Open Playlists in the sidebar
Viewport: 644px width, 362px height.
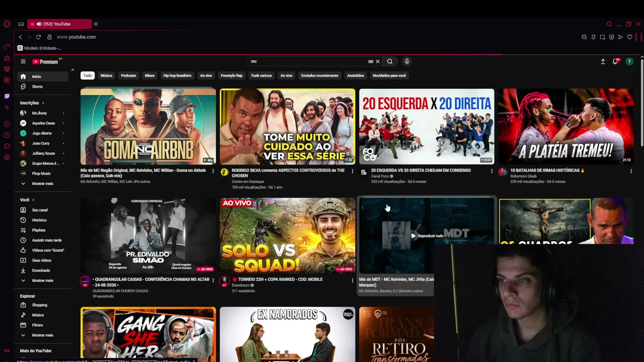click(43, 230)
